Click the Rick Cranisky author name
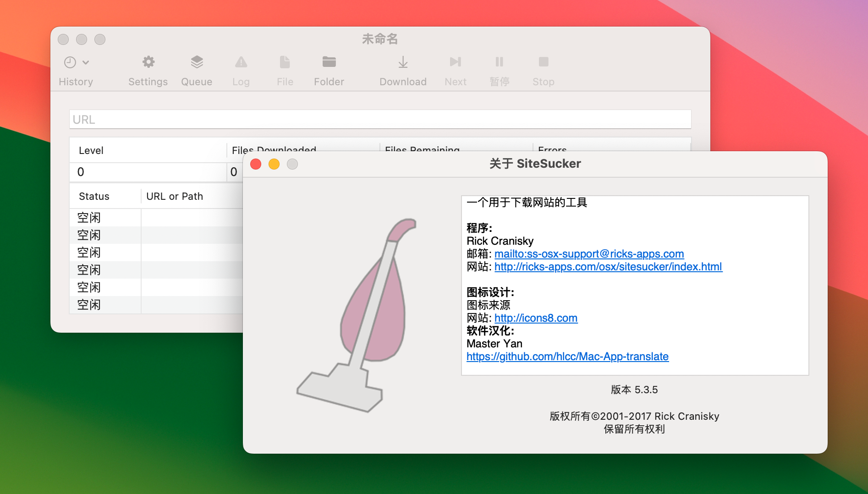Screen dimensions: 868x494 500,241
